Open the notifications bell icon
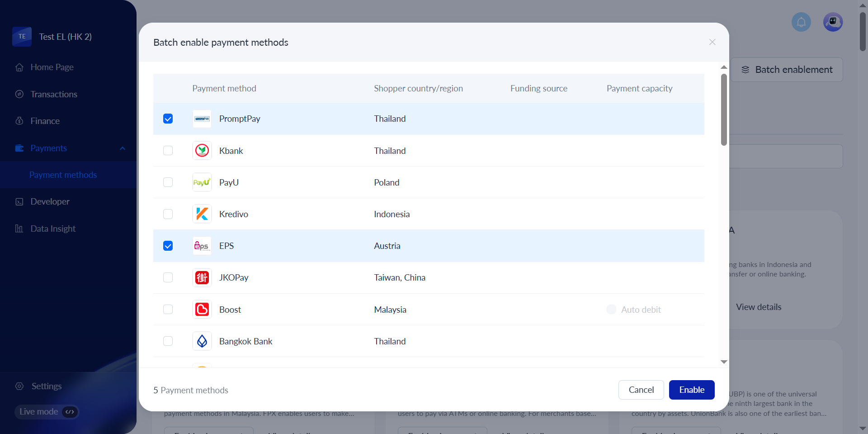Image resolution: width=868 pixels, height=434 pixels. (x=801, y=22)
